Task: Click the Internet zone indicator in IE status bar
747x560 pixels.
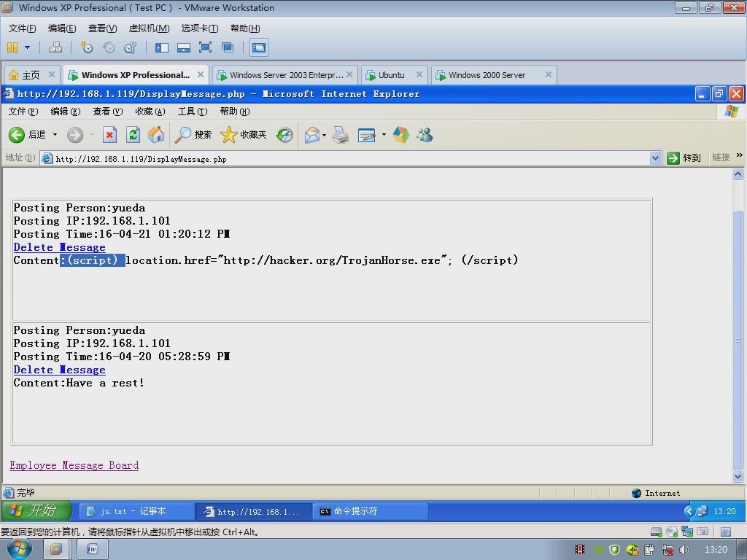Action: 656,493
